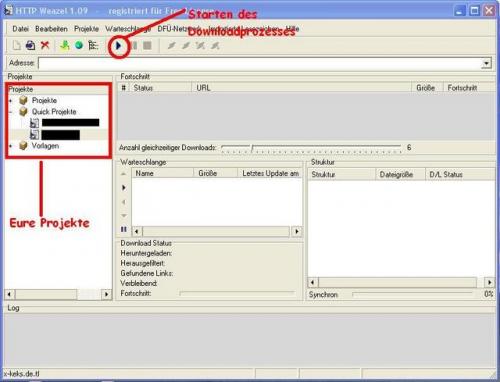This screenshot has height=382, width=500.
Task: Click the tree structure toolbar icon
Action: [93, 45]
